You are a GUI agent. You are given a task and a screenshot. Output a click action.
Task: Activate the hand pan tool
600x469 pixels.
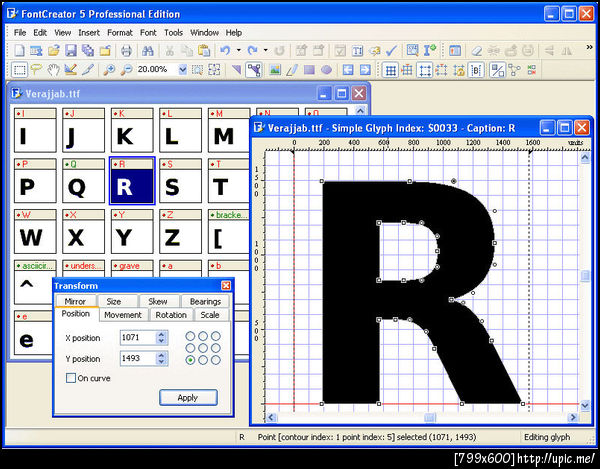pyautogui.click(x=54, y=70)
